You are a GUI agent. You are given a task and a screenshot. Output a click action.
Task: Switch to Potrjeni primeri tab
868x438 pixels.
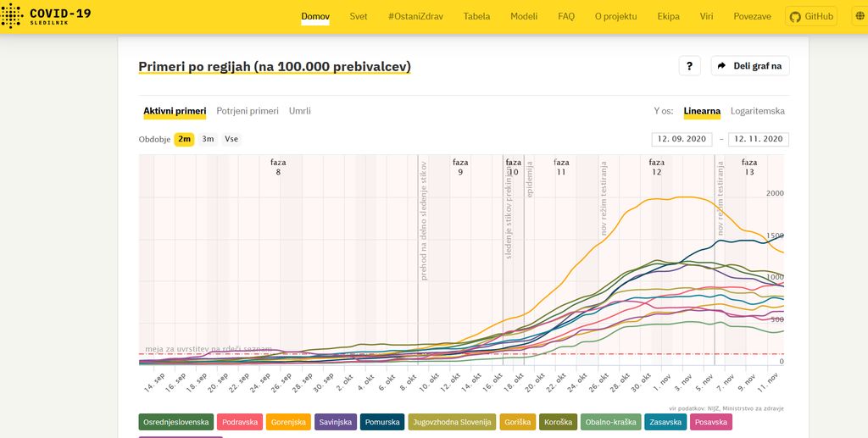247,111
